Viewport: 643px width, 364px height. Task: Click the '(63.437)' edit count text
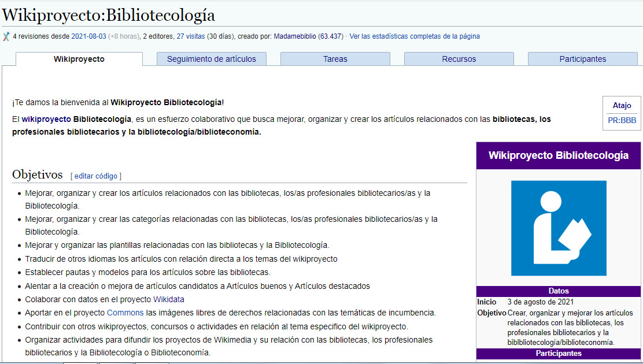click(331, 36)
